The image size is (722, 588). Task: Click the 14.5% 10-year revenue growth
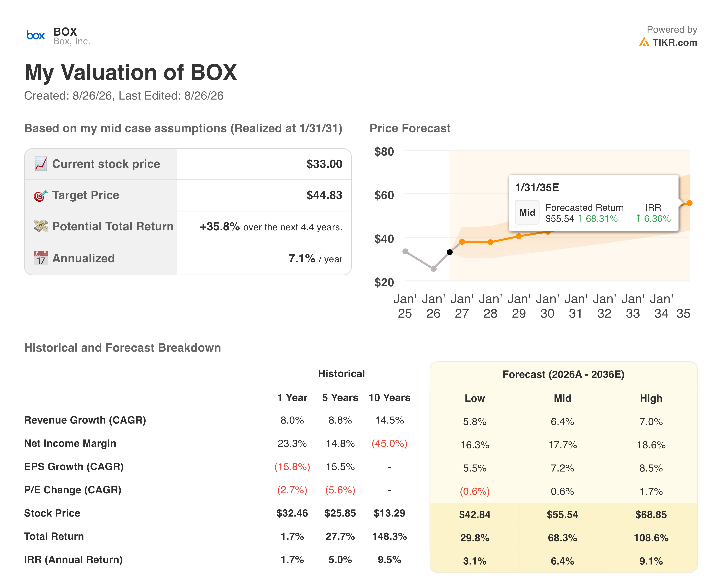389,420
